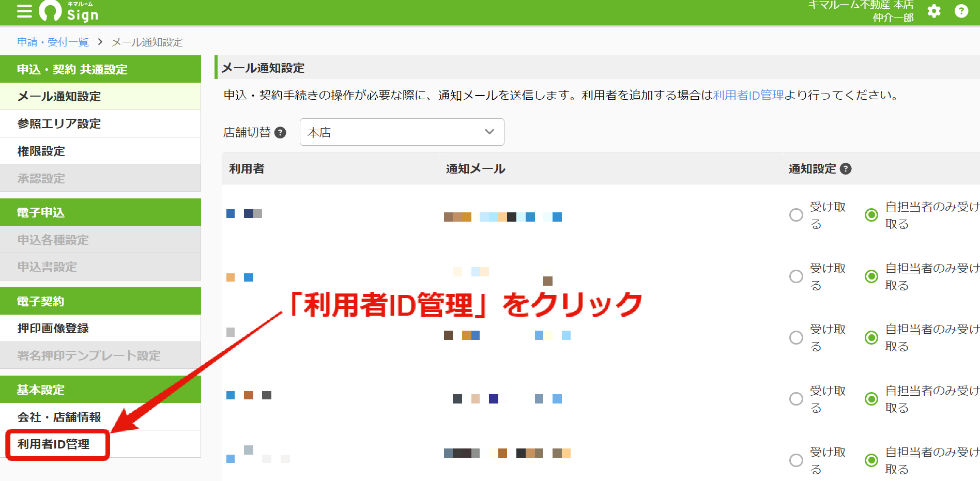The height and width of the screenshot is (481, 980).
Task: Follow the 利用者ID管理 link in description
Action: point(748,95)
